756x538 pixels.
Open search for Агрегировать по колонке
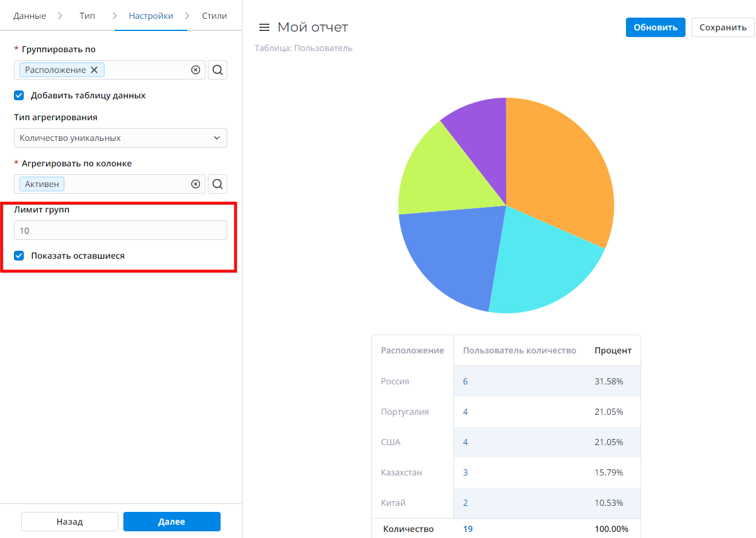[x=218, y=184]
